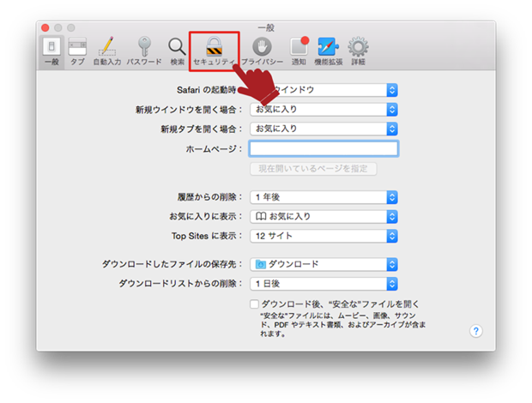Screen dimensions: 532x403
Task: Open the ダウンロードしたファイルの保存先 dropdown
Action: pyautogui.click(x=323, y=264)
